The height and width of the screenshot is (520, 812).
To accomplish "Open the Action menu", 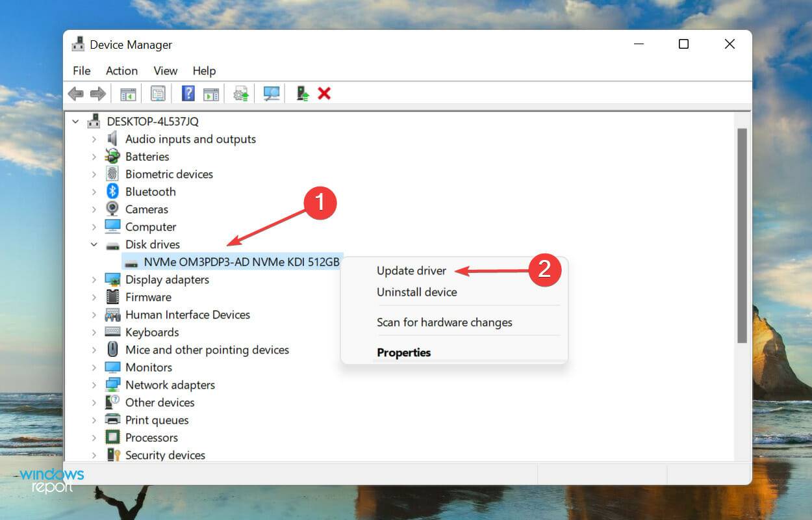I will 121,71.
